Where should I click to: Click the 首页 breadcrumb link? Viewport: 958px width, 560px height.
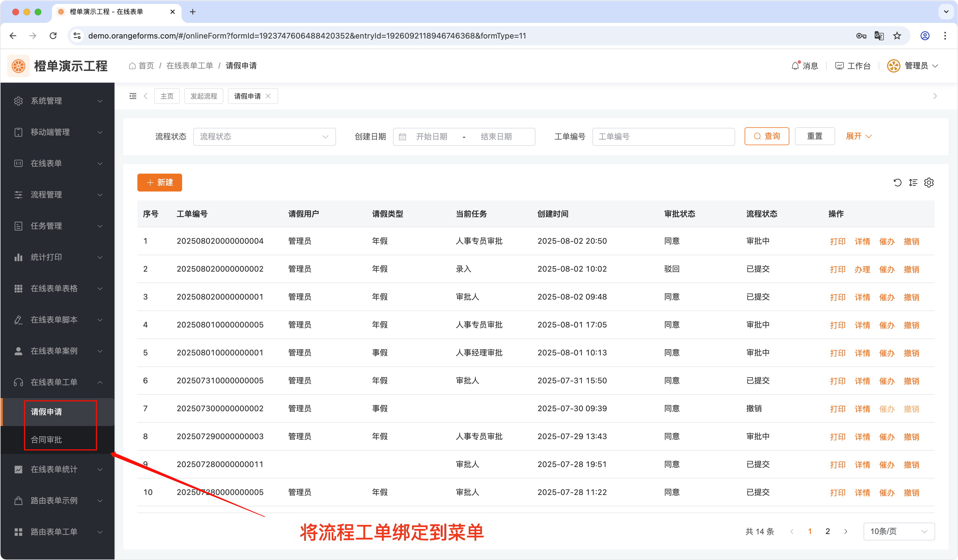click(x=146, y=66)
